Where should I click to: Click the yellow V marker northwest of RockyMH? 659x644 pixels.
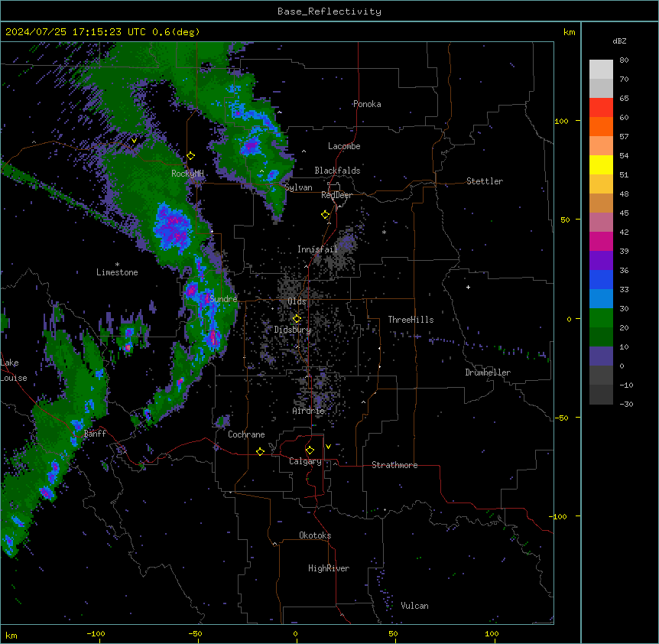[x=134, y=141]
